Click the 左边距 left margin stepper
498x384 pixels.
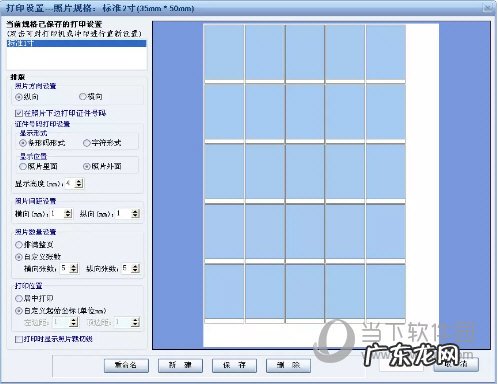point(74,322)
